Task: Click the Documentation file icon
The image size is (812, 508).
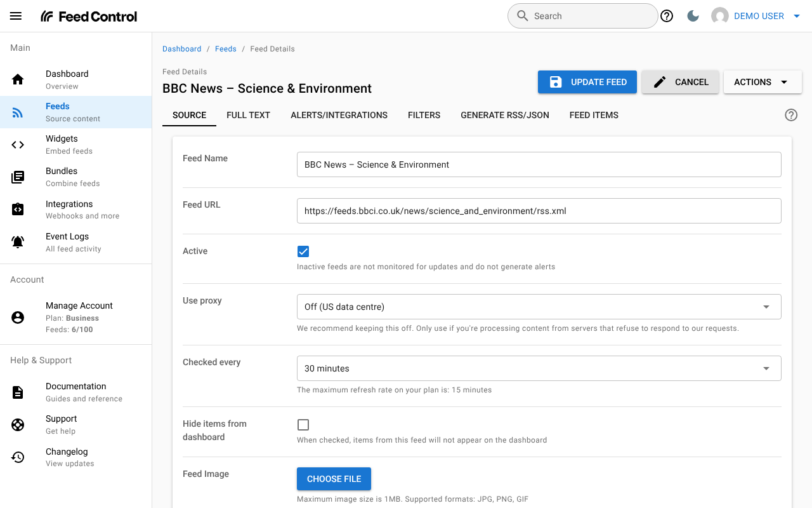Action: pos(18,392)
